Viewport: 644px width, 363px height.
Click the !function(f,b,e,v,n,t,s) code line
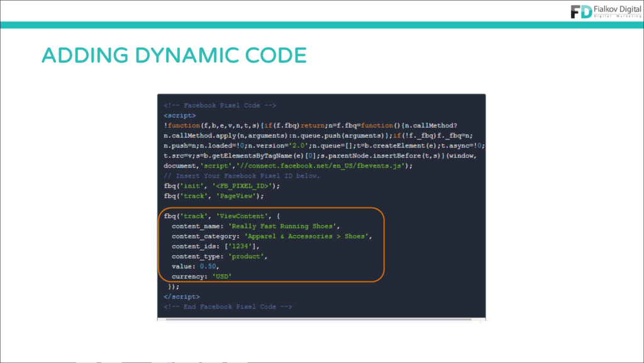point(310,126)
